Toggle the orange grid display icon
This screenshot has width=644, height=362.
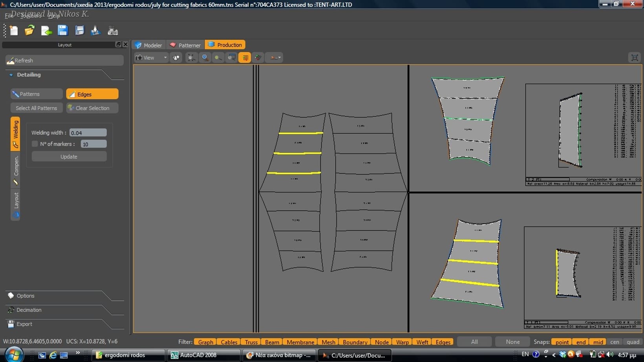point(245,58)
